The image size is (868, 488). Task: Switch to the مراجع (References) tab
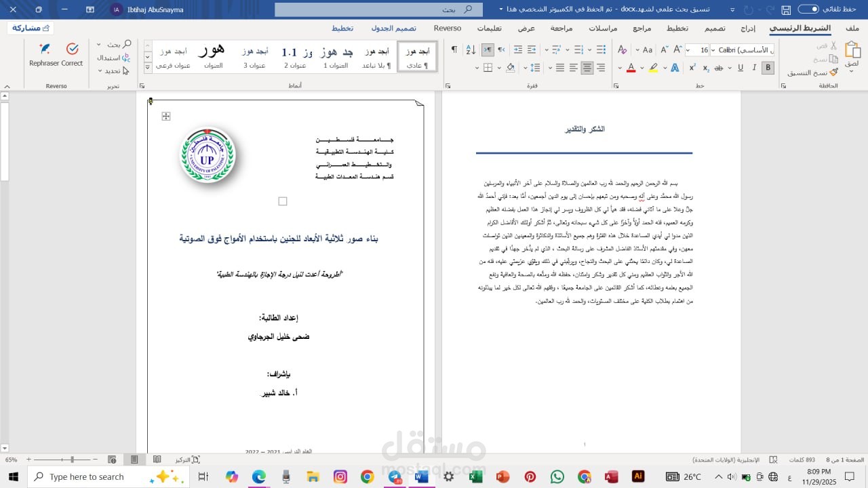coord(642,28)
